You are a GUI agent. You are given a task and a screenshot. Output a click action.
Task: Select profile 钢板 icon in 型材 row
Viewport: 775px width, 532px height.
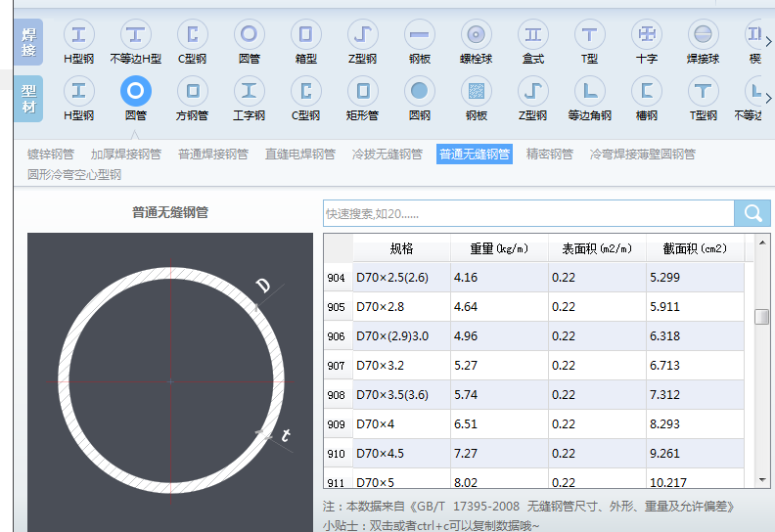click(477, 91)
